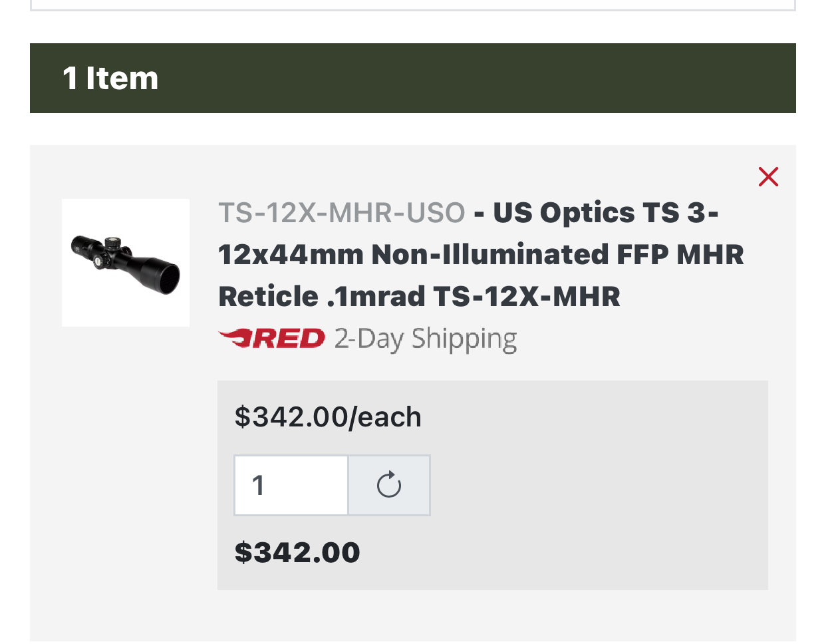Click the 2-Day Shipping text
The height and width of the screenshot is (644, 826).
coord(426,339)
